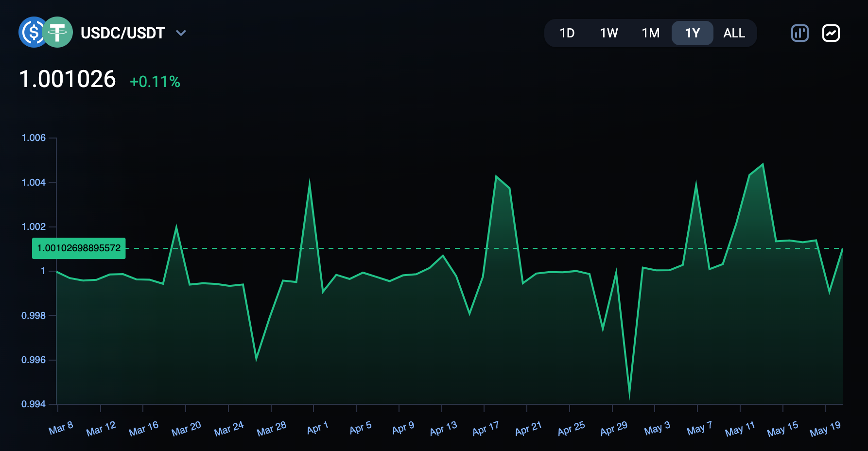
Task: Click the 0.998 y-axis label
Action: [x=34, y=315]
